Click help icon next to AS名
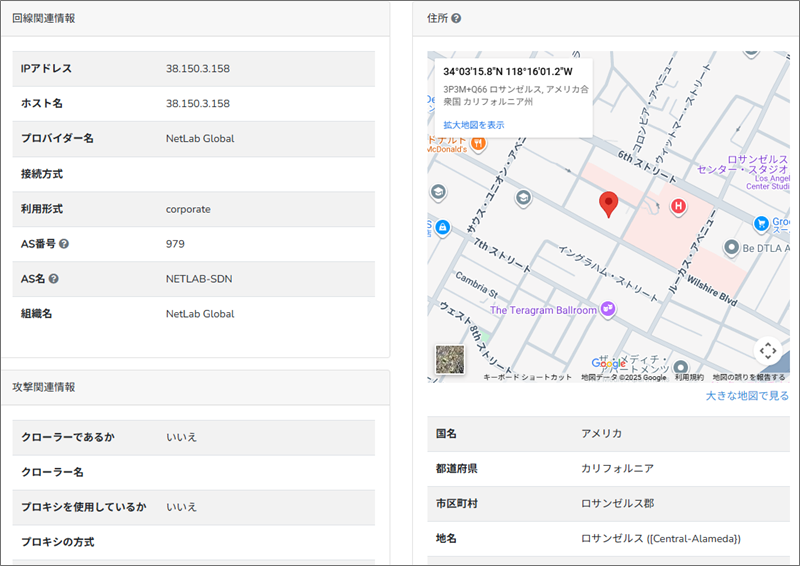800x566 pixels. coord(54,279)
